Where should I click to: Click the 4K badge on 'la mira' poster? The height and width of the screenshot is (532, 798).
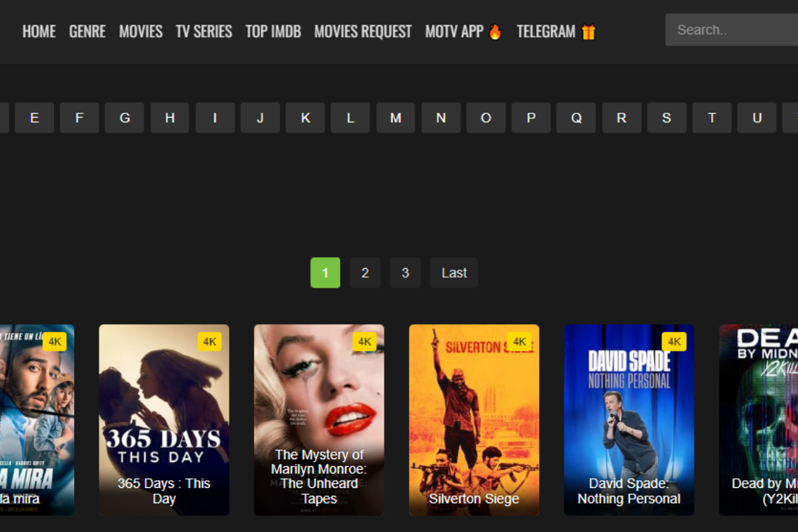point(55,342)
